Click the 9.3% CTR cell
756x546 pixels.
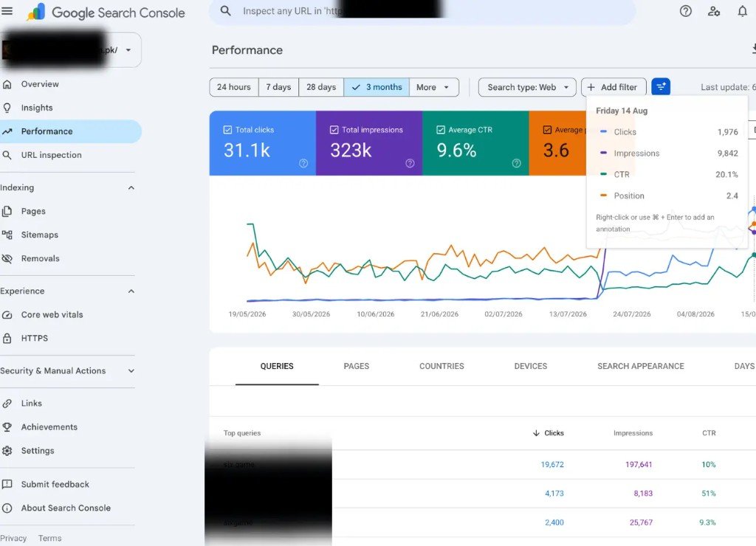(x=707, y=522)
